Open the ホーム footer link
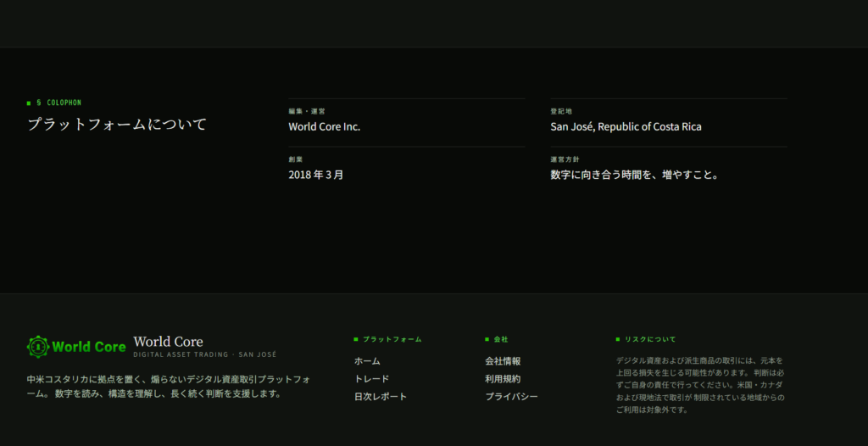This screenshot has height=446, width=868. pyautogui.click(x=367, y=361)
